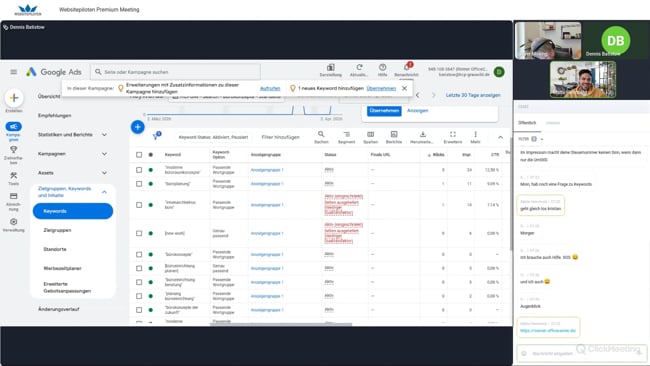
Task: Click the green account avatar in Google Ads
Action: tap(499, 72)
